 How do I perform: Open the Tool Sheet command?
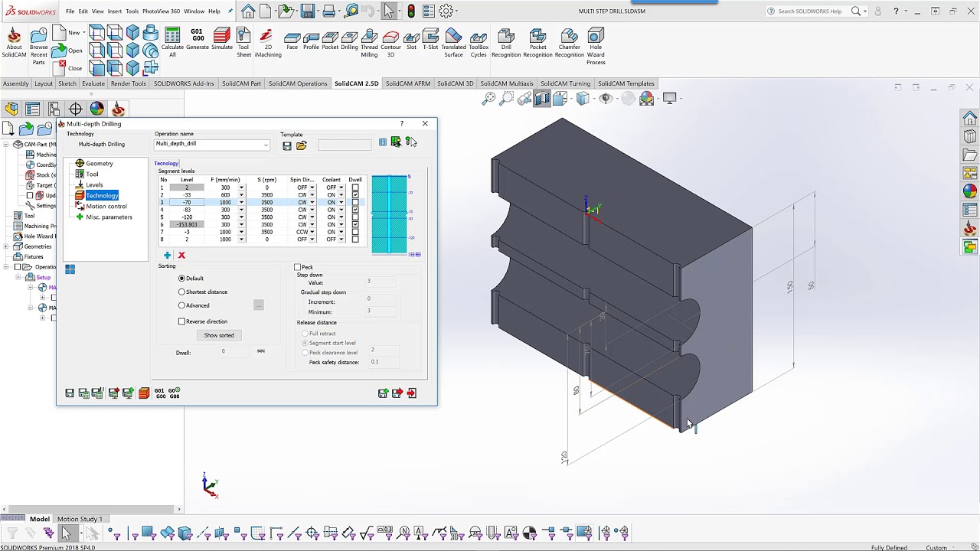243,42
